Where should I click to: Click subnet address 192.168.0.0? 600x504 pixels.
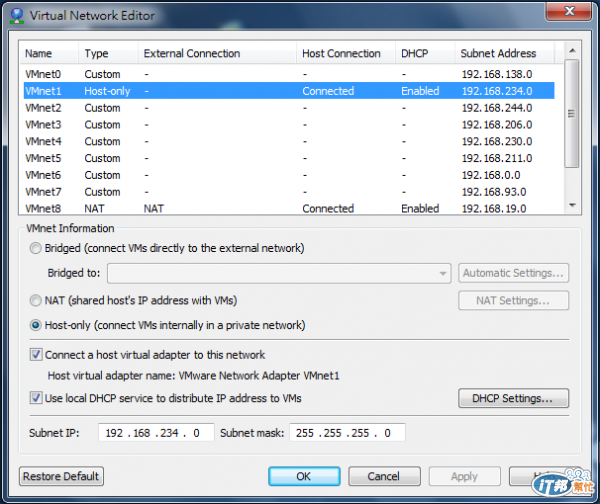click(x=491, y=175)
